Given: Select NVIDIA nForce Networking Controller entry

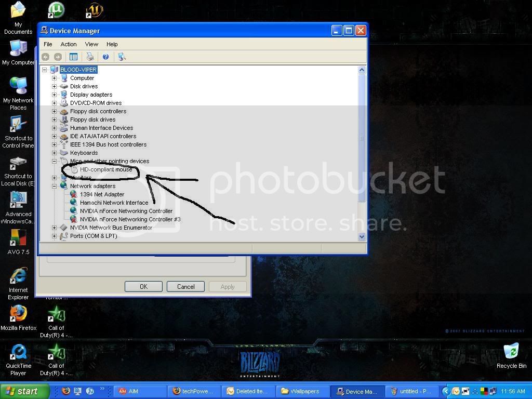Looking at the screenshot, I should click(126, 211).
